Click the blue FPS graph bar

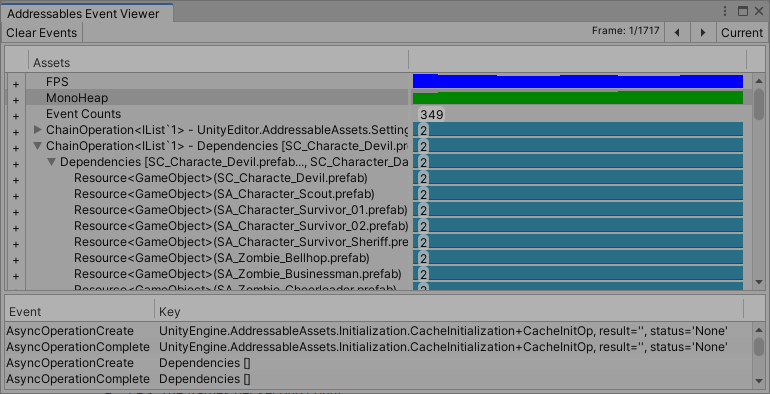(x=578, y=81)
